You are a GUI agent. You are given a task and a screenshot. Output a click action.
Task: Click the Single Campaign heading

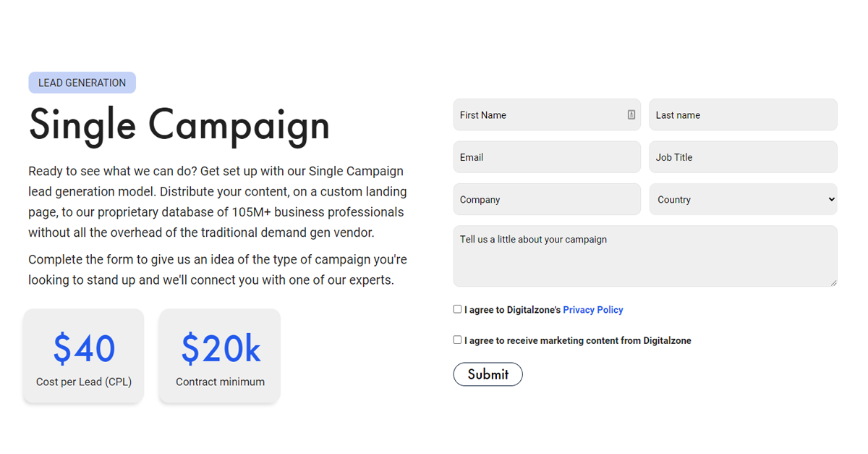click(x=178, y=125)
